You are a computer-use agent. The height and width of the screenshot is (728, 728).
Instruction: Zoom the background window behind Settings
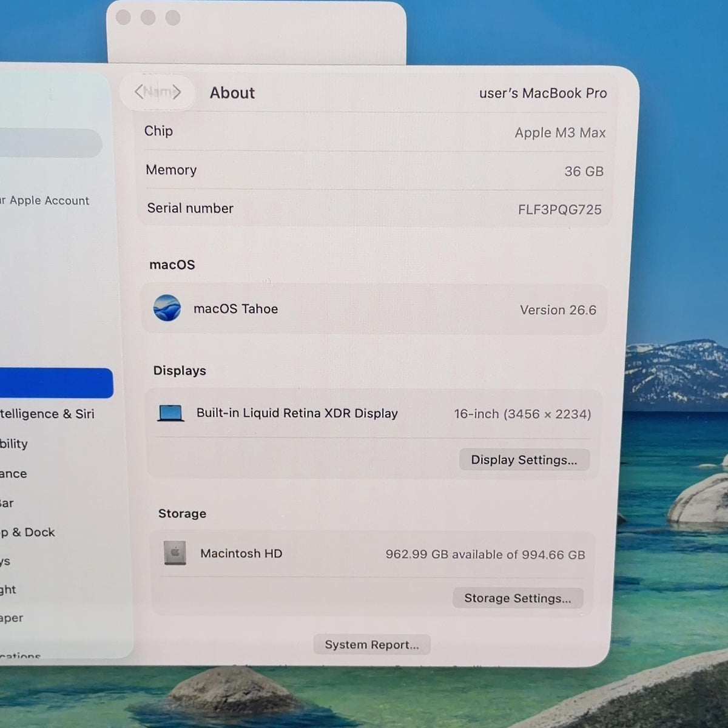[173, 18]
